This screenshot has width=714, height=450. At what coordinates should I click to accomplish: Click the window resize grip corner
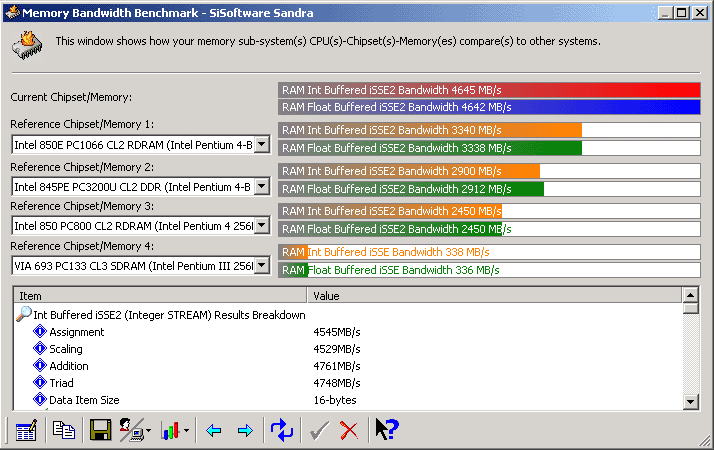point(704,440)
